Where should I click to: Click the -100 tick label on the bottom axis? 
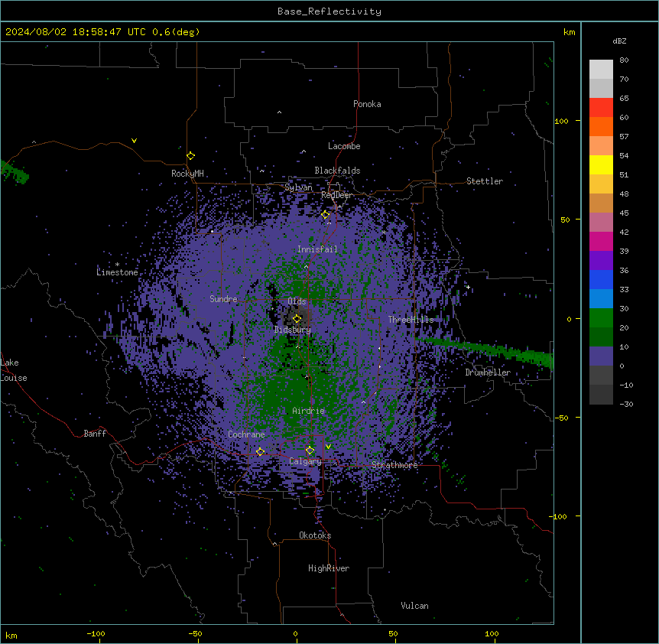pos(96,633)
